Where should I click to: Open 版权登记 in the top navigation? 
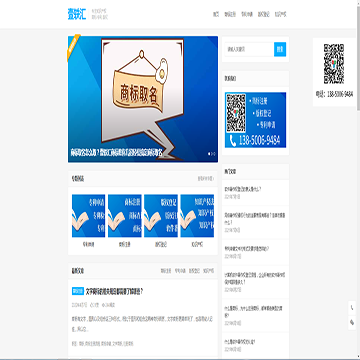click(263, 14)
